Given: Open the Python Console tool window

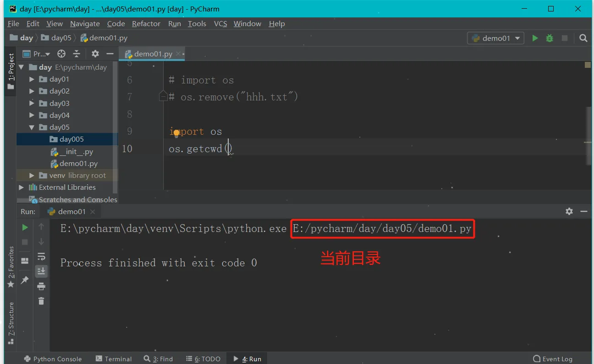Looking at the screenshot, I should (x=52, y=359).
